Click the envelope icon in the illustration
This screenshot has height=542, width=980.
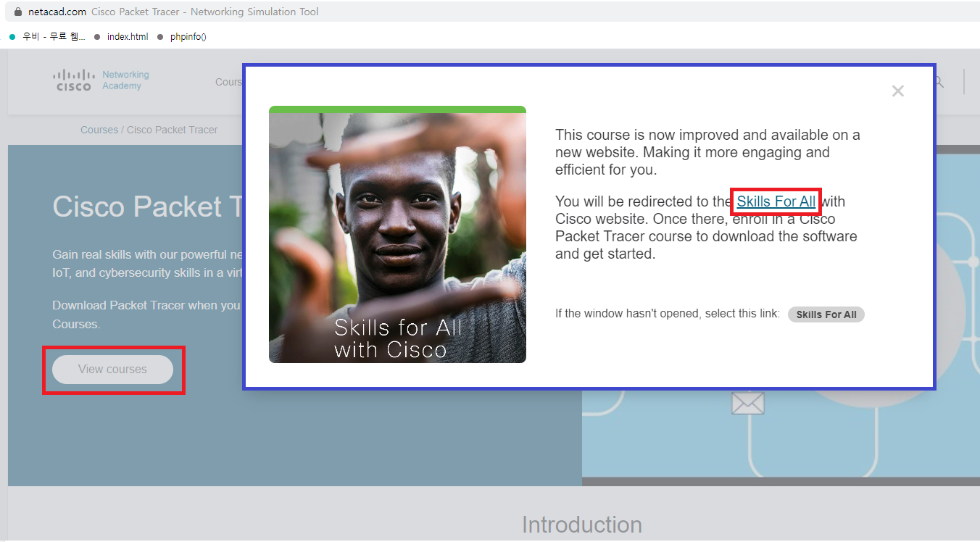748,404
